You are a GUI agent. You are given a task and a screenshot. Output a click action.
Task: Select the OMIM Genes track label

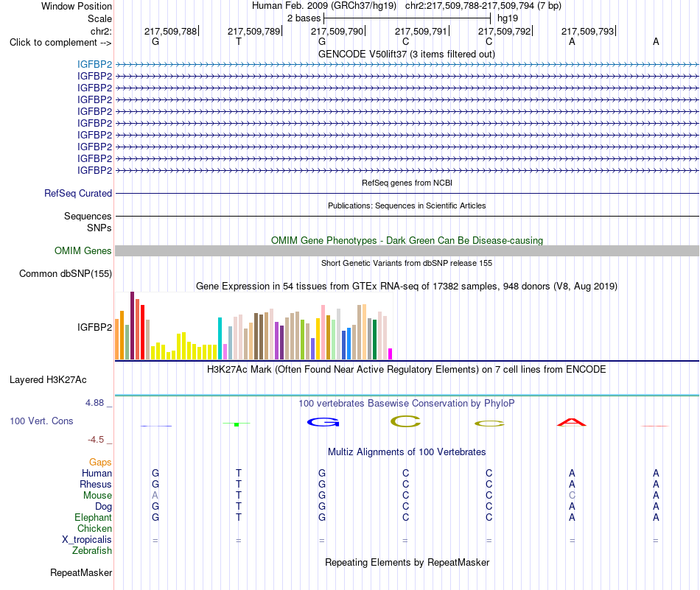click(83, 251)
